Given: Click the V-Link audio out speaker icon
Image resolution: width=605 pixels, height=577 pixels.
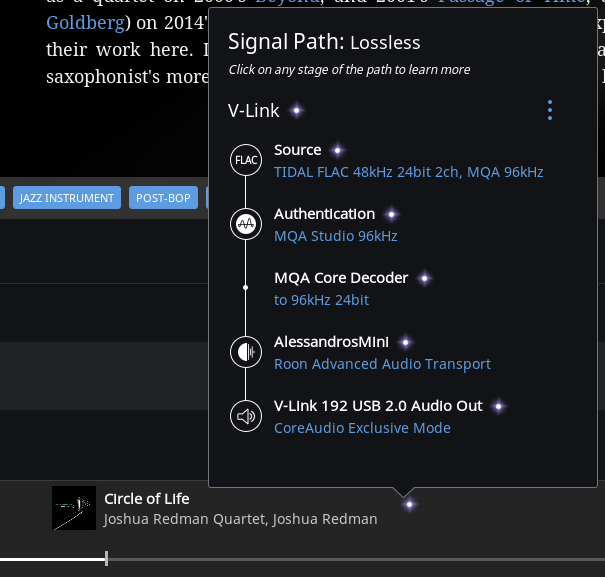Looking at the screenshot, I should 246,416.
